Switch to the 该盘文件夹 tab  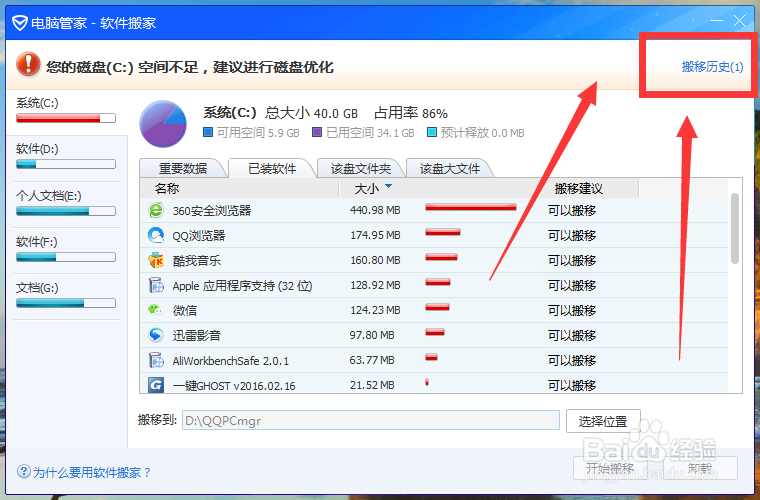point(361,169)
